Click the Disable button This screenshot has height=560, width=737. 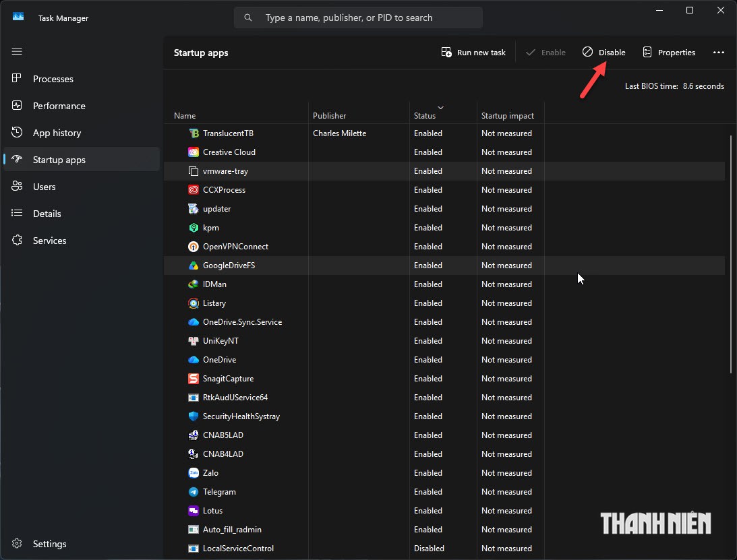coord(604,52)
